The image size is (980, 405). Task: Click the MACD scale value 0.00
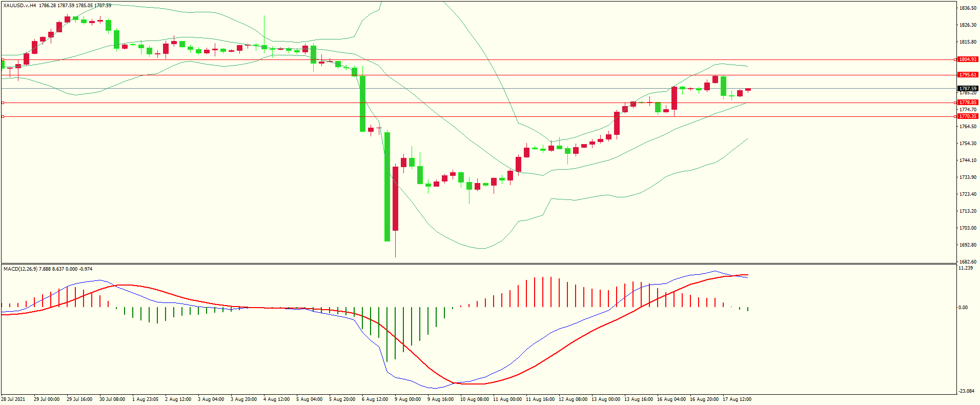pyautogui.click(x=963, y=308)
